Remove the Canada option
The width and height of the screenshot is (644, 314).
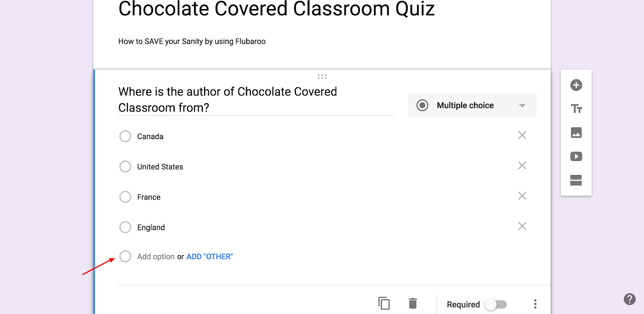522,135
